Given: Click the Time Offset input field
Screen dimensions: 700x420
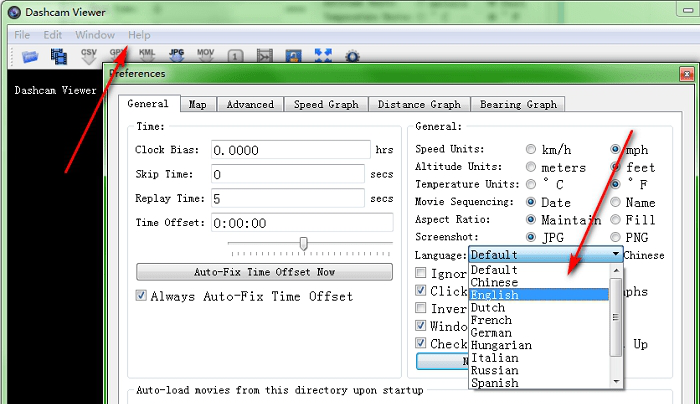Looking at the screenshot, I should (302, 223).
